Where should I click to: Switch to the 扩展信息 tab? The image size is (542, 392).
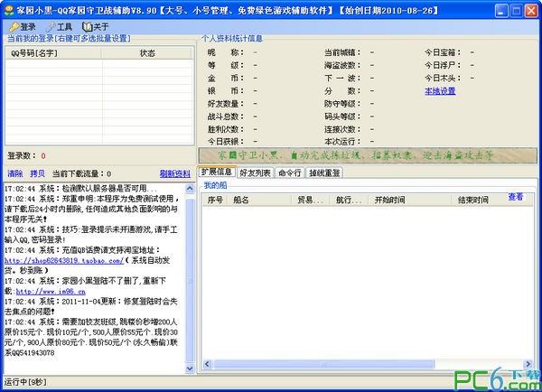pyautogui.click(x=217, y=172)
